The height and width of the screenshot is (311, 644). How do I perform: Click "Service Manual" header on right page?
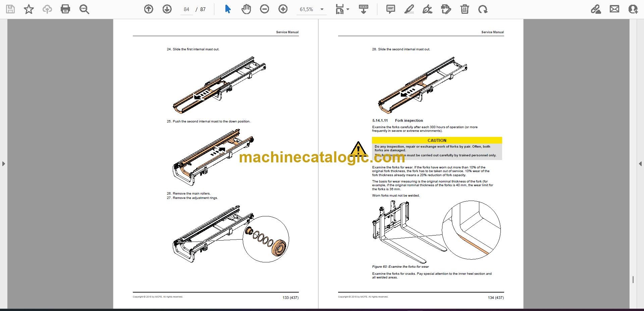tap(493, 32)
